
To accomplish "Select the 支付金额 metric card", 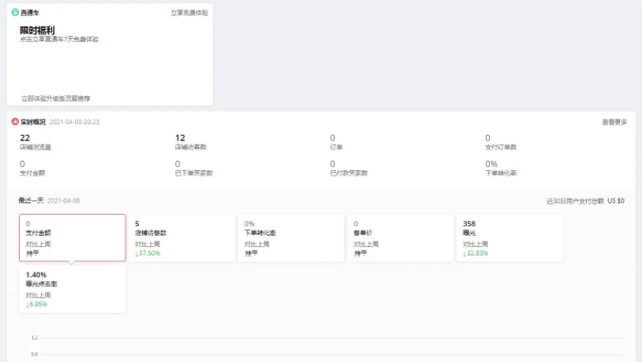I will point(72,238).
